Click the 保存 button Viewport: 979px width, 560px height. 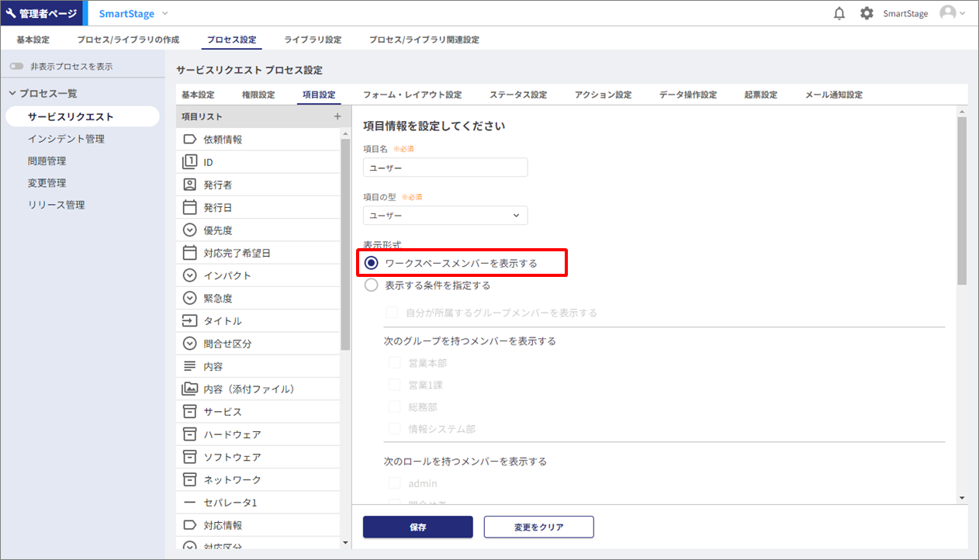pyautogui.click(x=417, y=527)
